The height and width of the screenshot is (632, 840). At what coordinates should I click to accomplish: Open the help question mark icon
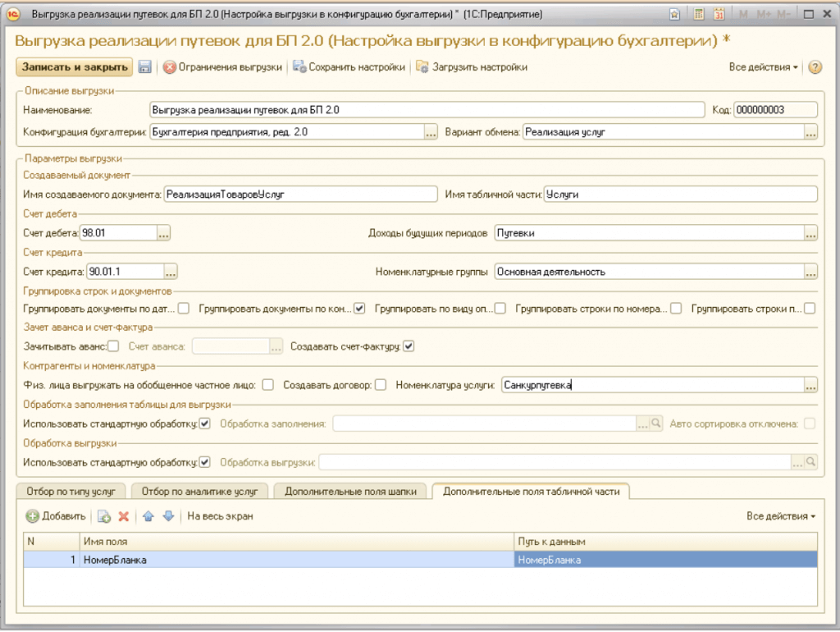[815, 67]
